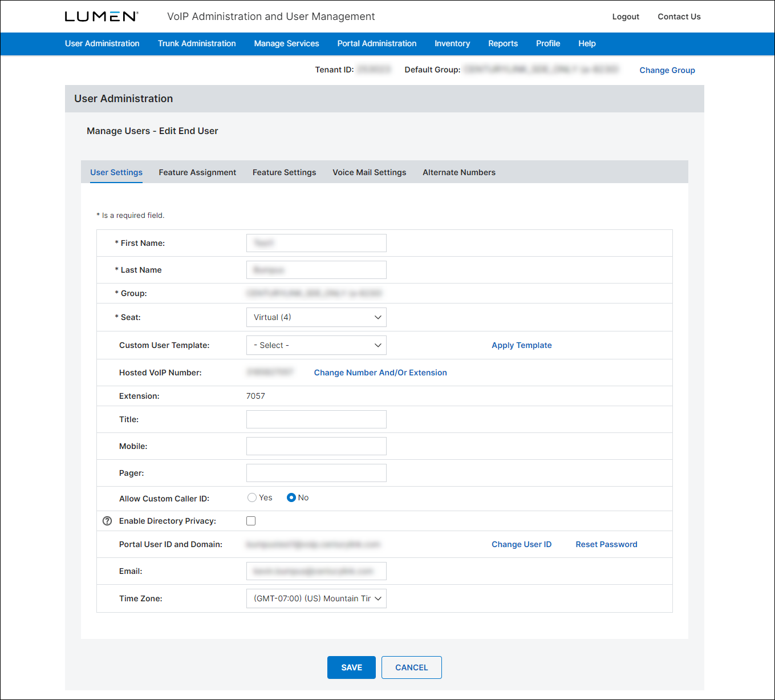Open the Voice Mail Settings tab
775x700 pixels.
coord(369,172)
